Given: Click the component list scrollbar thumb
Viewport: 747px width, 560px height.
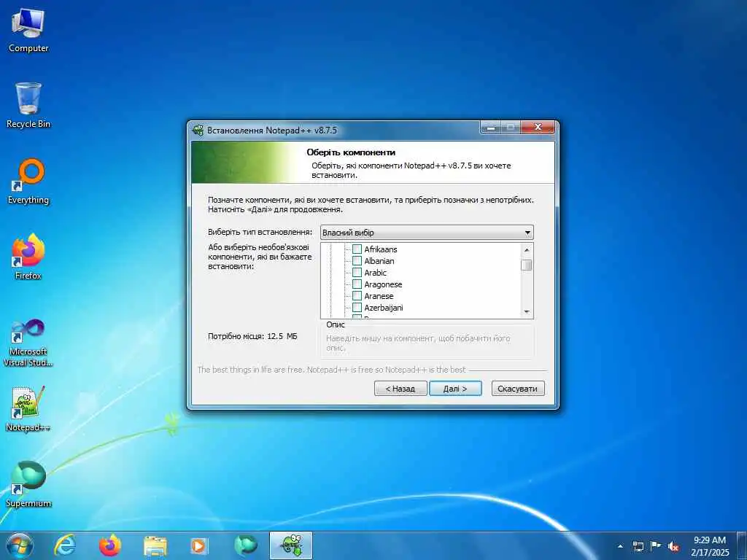Looking at the screenshot, I should point(527,265).
